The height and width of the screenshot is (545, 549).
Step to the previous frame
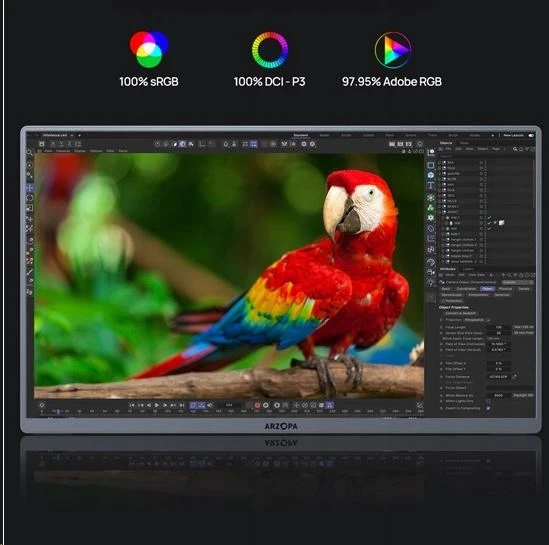149,405
